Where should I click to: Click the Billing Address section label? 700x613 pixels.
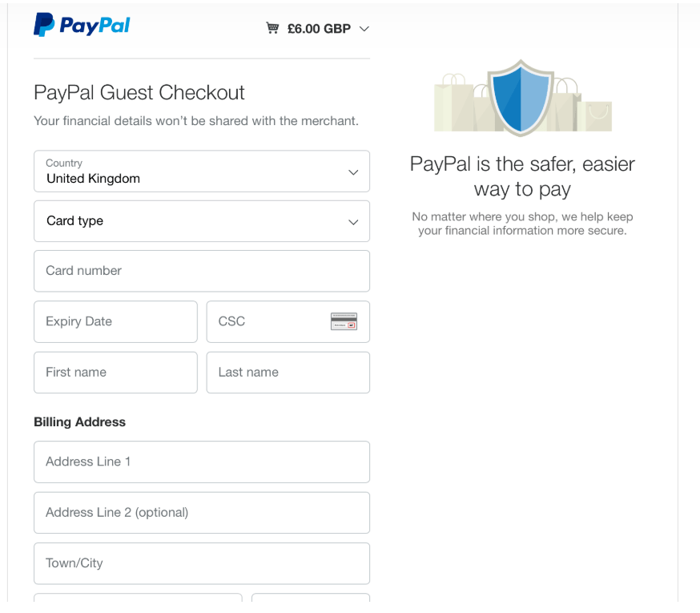[80, 422]
